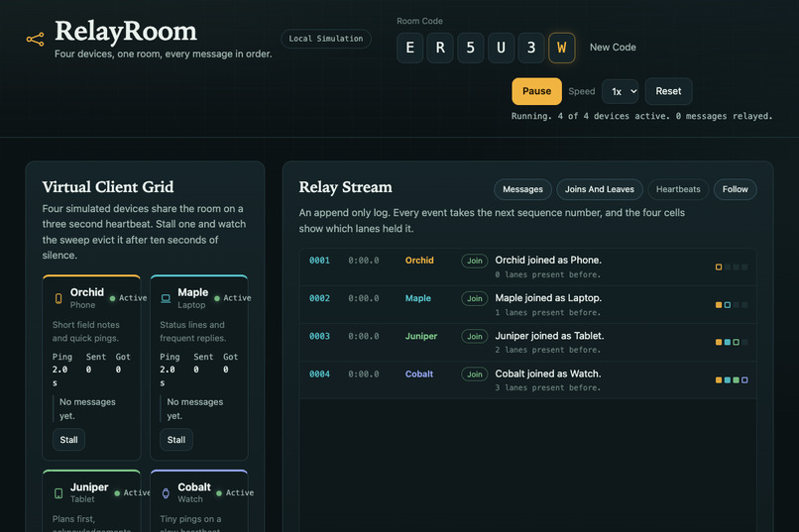
Task: Generate a New Code
Action: pyautogui.click(x=613, y=48)
